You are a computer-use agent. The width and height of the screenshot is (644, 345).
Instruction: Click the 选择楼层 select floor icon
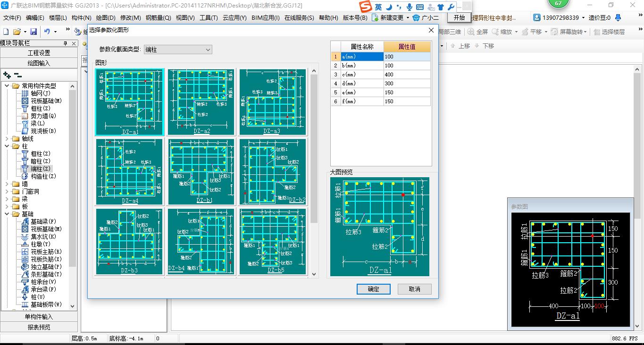(x=609, y=32)
